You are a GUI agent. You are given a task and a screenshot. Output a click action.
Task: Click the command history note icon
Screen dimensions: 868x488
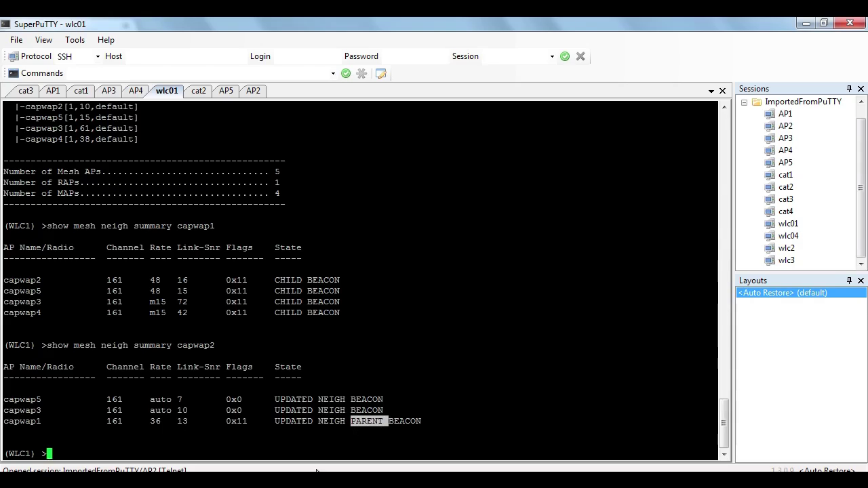380,73
